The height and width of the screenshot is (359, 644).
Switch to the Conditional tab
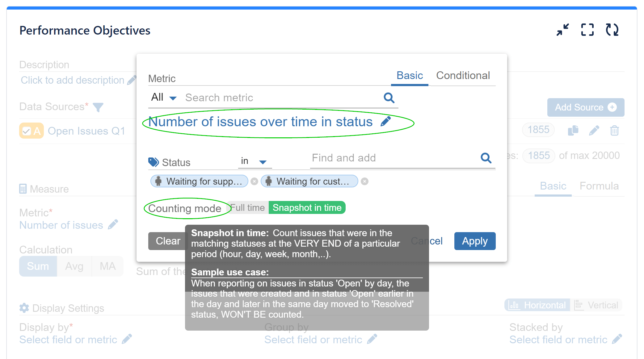(x=463, y=75)
